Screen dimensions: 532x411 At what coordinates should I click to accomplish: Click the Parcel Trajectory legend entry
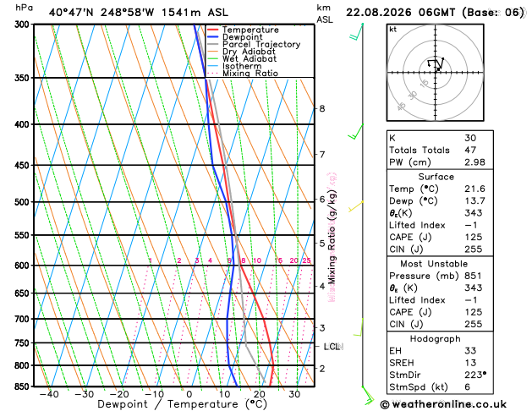(x=254, y=44)
